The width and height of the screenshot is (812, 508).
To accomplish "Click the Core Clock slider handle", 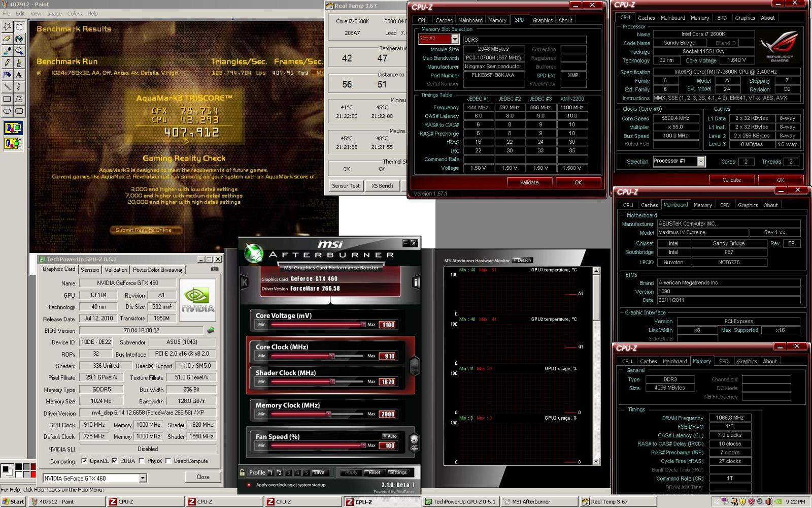I will tap(332, 356).
